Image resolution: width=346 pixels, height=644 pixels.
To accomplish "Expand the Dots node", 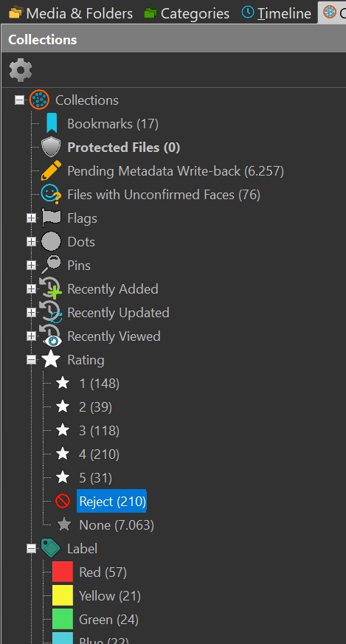I will coord(31,241).
